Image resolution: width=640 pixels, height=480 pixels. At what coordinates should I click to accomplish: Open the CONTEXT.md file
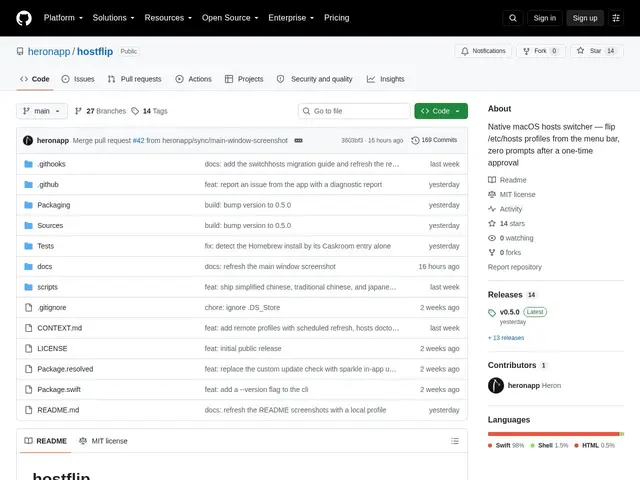pos(60,328)
